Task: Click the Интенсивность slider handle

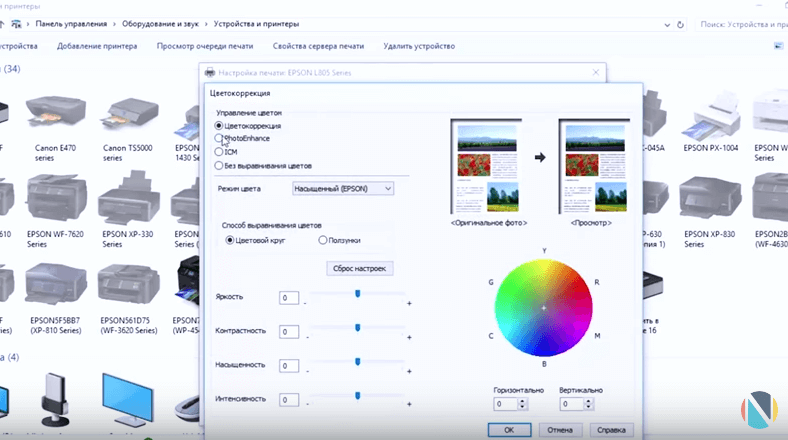Action: pyautogui.click(x=358, y=396)
